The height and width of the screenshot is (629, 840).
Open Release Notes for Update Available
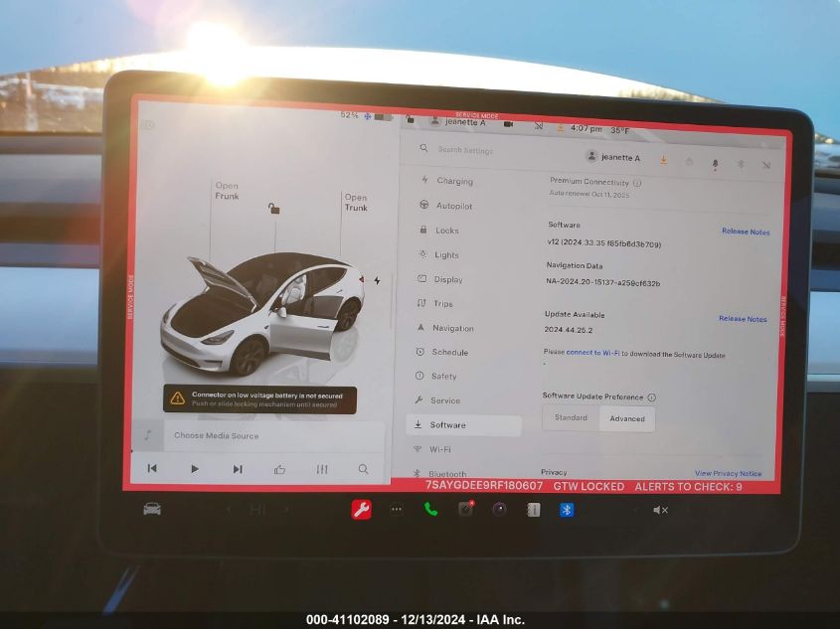tap(743, 319)
